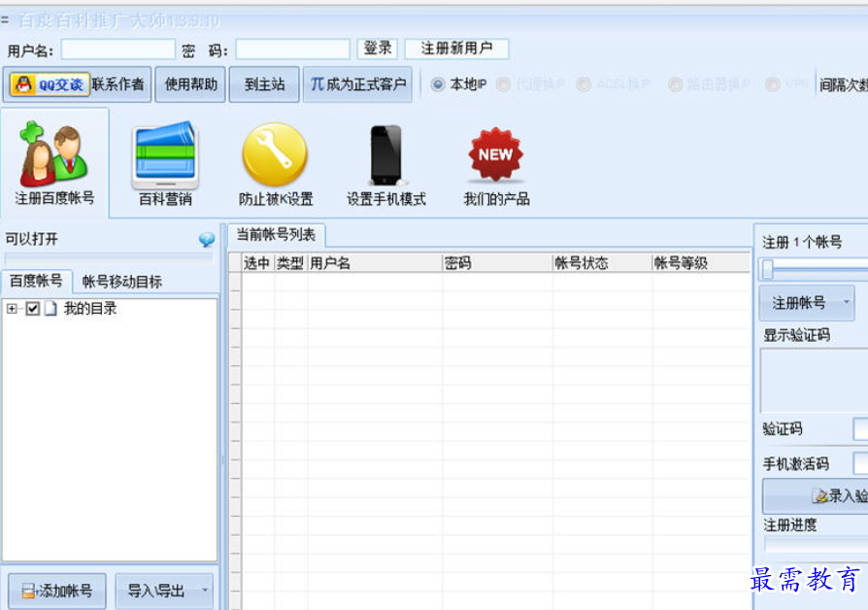Go to 到主站 button
The width and height of the screenshot is (868, 610).
[264, 85]
